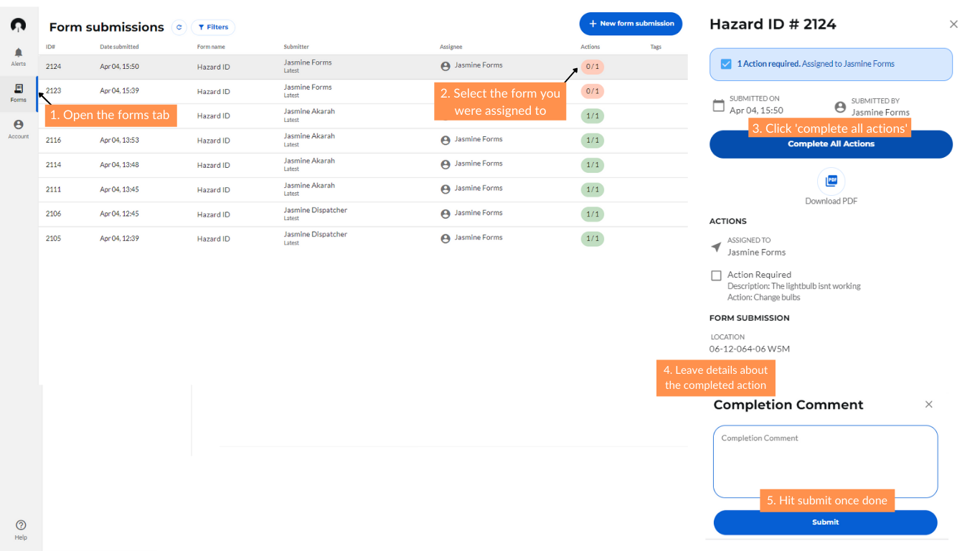Open the Account section in the sidebar
Screen dimensions: 980x551
pyautogui.click(x=18, y=128)
